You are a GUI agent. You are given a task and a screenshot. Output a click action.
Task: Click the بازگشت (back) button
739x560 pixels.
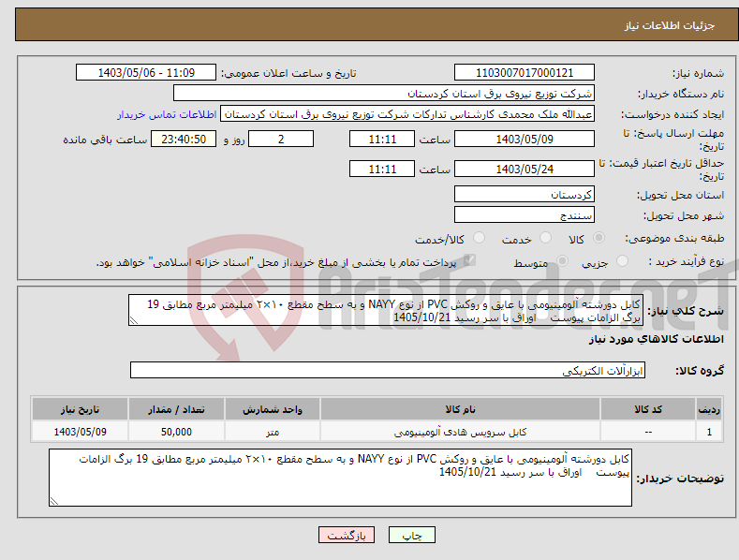[347, 535]
